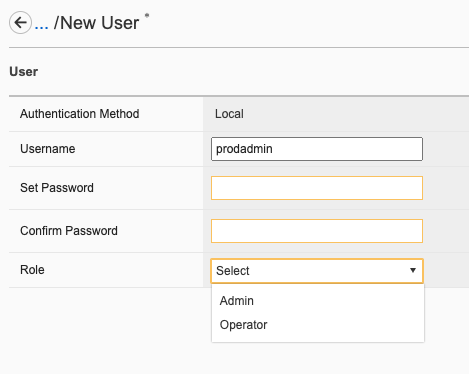Click the Confirm Password label
Screen dimensions: 469x374
[69, 231]
